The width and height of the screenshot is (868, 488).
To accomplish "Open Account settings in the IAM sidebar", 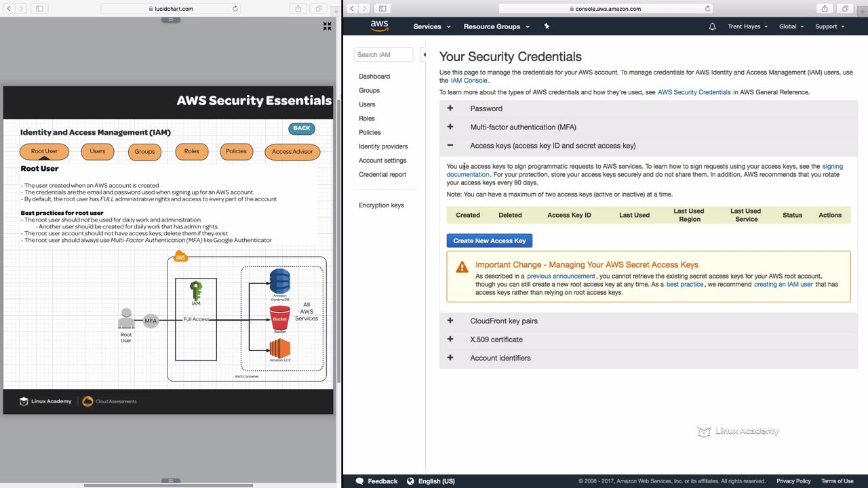I will 382,161.
